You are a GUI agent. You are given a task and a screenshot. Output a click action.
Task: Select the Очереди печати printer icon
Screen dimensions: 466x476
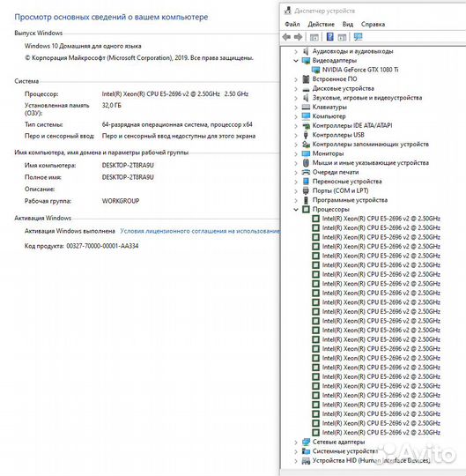[x=306, y=172]
